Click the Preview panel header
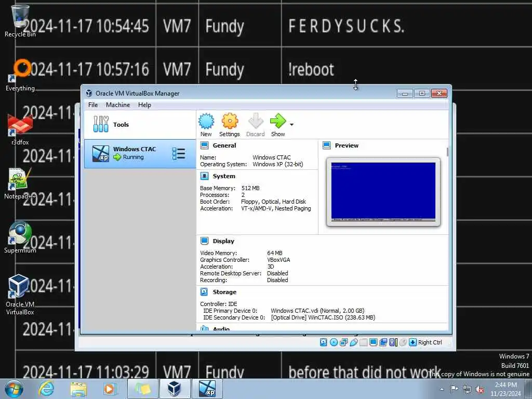 click(347, 145)
